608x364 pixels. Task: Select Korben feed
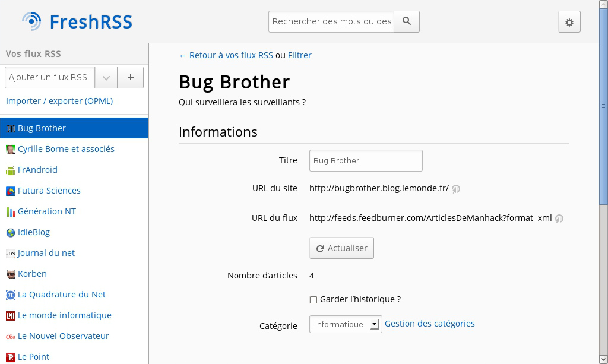click(74, 274)
